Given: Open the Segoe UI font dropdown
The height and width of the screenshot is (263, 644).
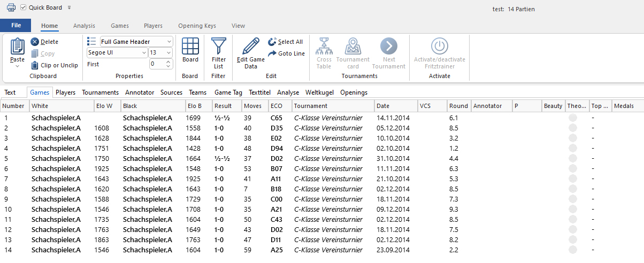Looking at the screenshot, I should pos(144,53).
